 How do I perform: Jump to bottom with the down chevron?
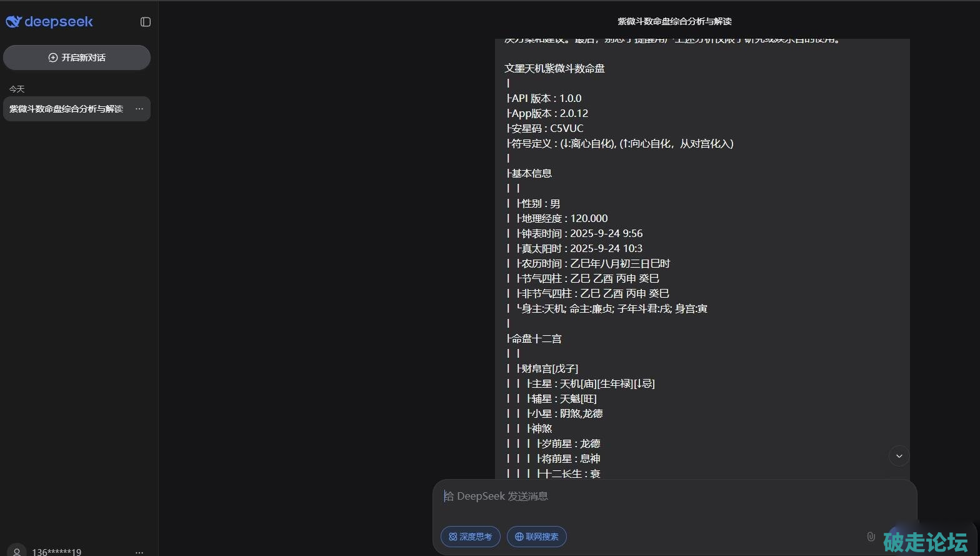coord(899,456)
